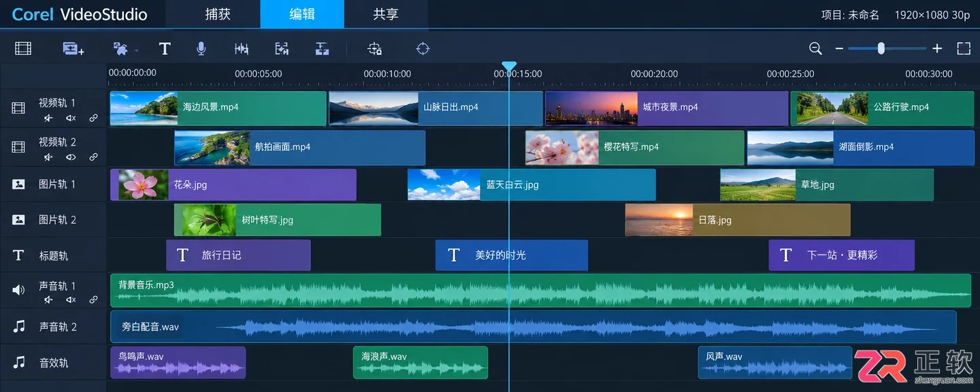Select the 山脉日出.mp4 clip
The width and height of the screenshot is (980, 392).
[x=436, y=108]
